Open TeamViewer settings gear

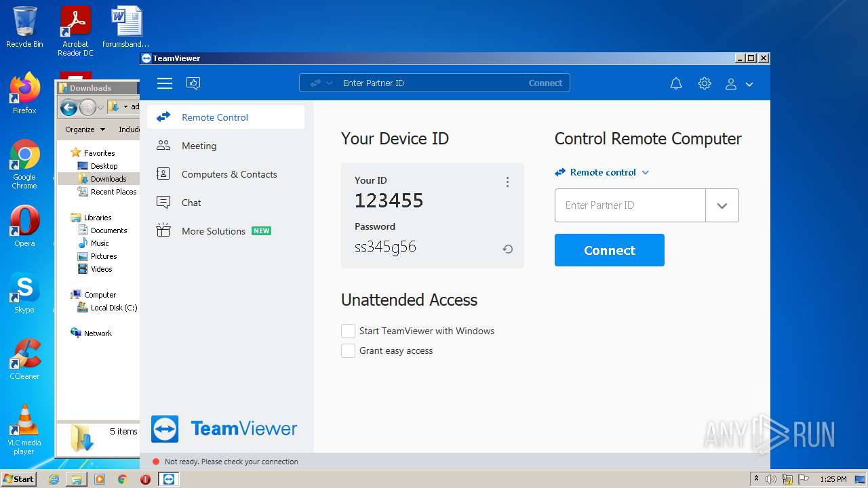tap(705, 83)
